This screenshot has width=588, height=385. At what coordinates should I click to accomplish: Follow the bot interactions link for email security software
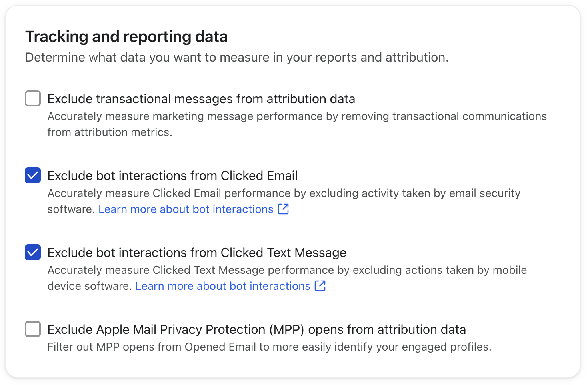coord(186,209)
